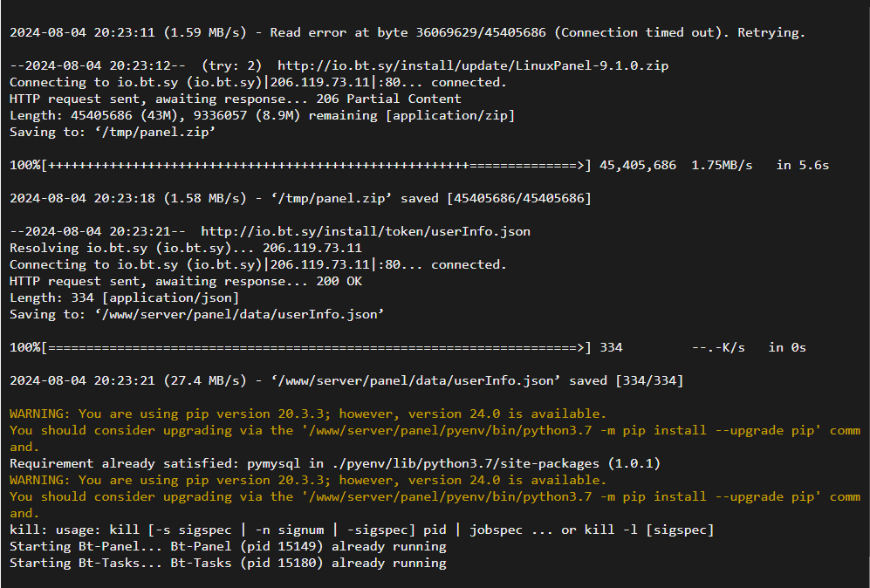Click the Saving to '/tmp/panel.zip' line
This screenshot has width=870, height=588.
(113, 132)
